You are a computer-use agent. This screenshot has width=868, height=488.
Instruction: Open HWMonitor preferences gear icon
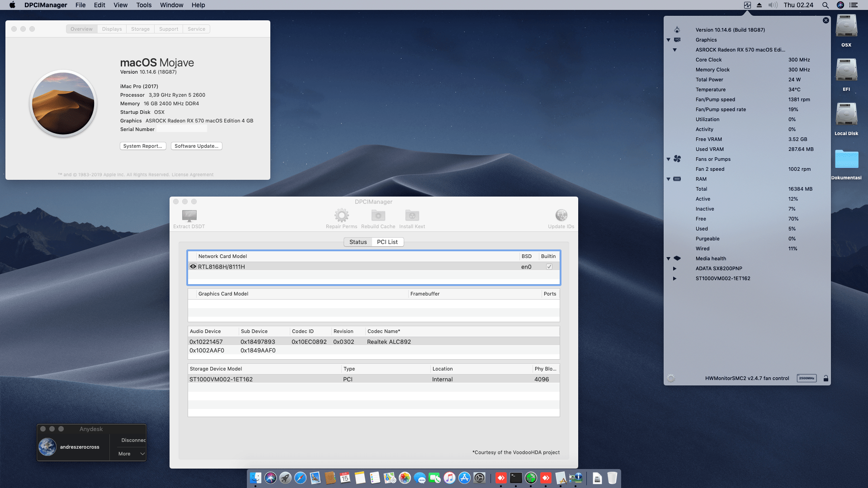click(671, 379)
